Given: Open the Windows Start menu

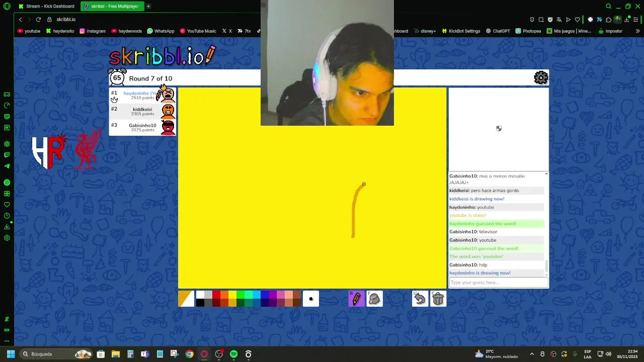Looking at the screenshot, I should (10, 354).
